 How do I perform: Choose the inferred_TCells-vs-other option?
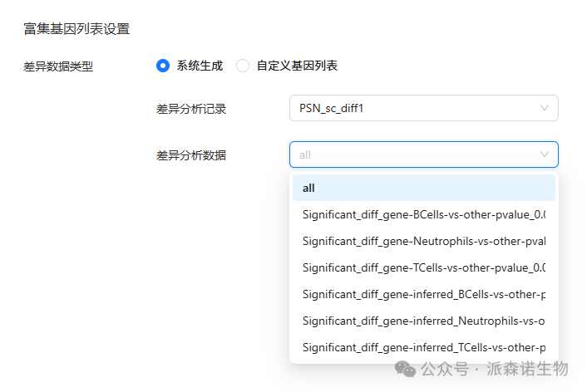tap(423, 347)
